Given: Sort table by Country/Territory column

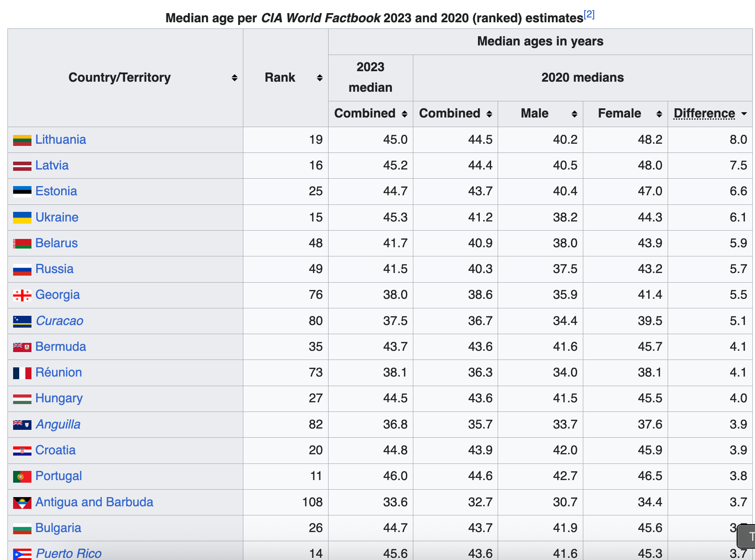Looking at the screenshot, I should 234,78.
